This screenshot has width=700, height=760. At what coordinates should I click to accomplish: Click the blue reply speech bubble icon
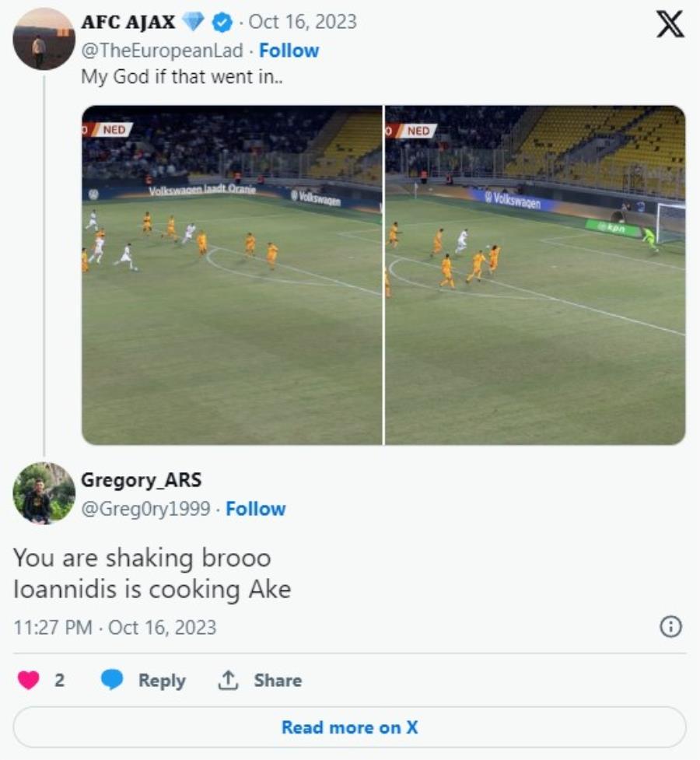click(113, 680)
